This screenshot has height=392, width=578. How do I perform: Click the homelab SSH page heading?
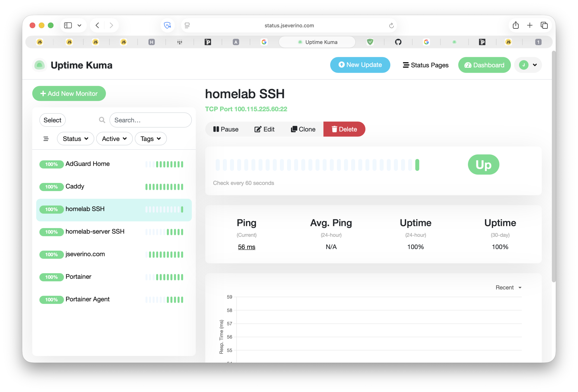coord(245,94)
